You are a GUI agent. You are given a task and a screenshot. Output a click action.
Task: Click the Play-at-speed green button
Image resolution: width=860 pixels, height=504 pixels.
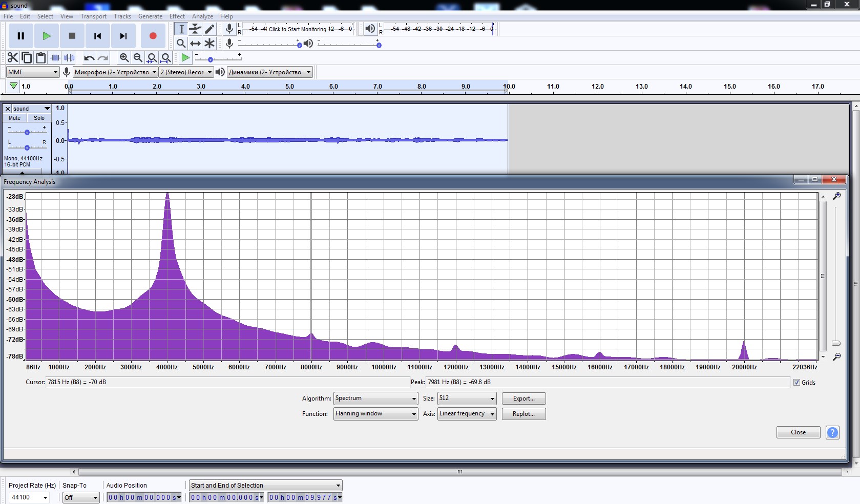point(185,58)
